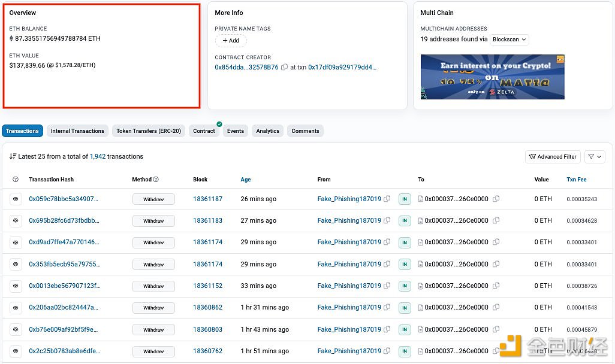Open block 18361187
Screen dimensions: 615x364
207,199
